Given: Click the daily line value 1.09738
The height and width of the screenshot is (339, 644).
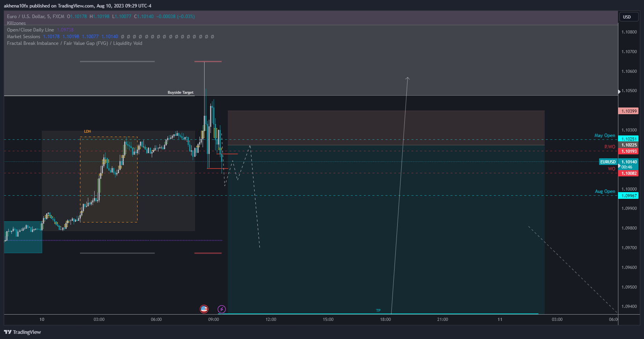Looking at the screenshot, I should tap(65, 30).
